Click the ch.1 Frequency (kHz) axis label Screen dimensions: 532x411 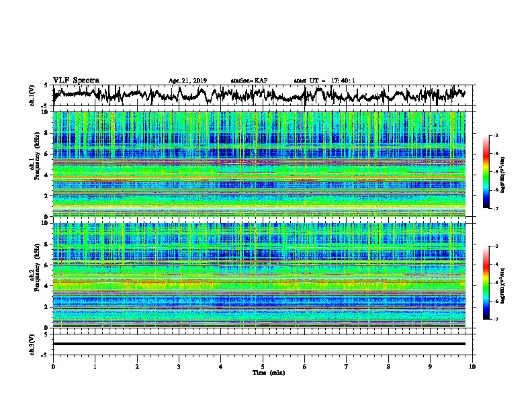[35, 164]
